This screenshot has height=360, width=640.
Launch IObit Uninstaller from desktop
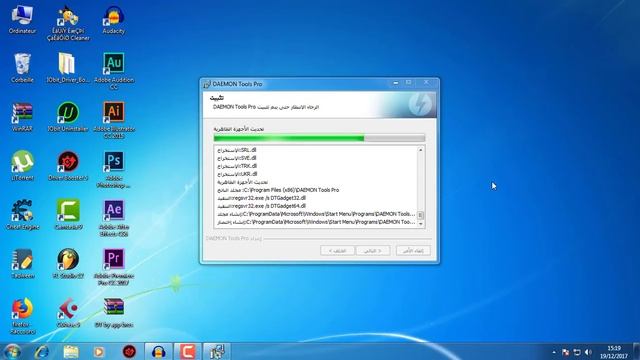pyautogui.click(x=68, y=117)
